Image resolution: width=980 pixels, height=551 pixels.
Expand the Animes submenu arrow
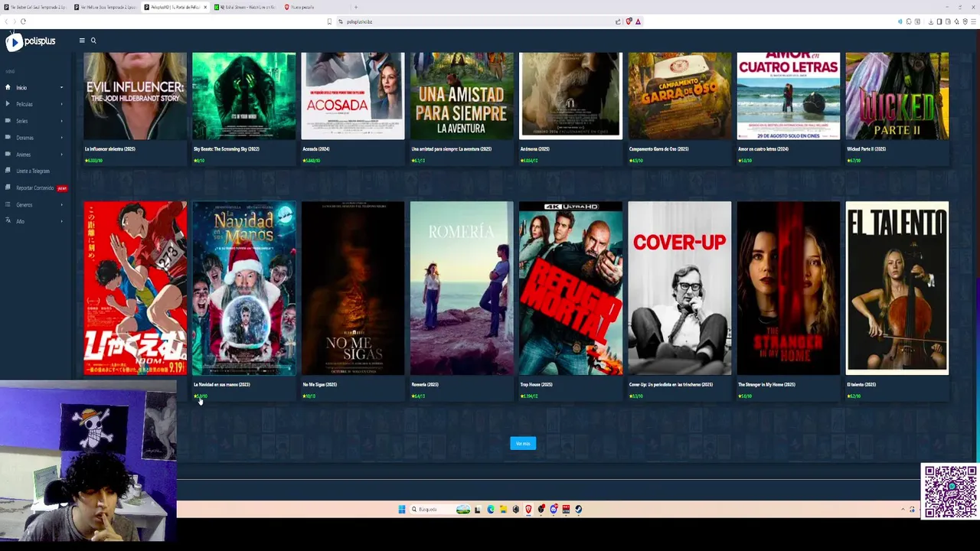(61, 155)
